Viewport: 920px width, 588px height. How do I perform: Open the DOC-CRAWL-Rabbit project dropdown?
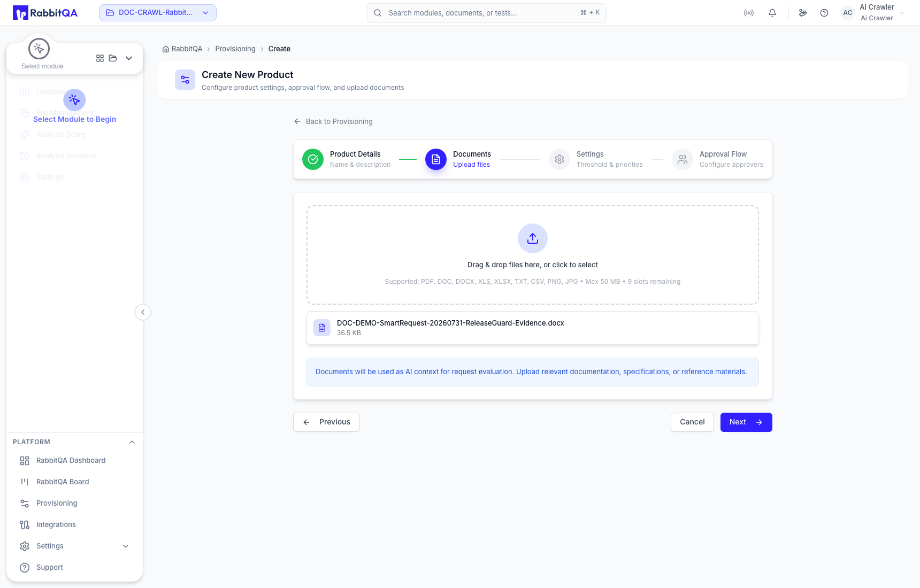tap(158, 13)
